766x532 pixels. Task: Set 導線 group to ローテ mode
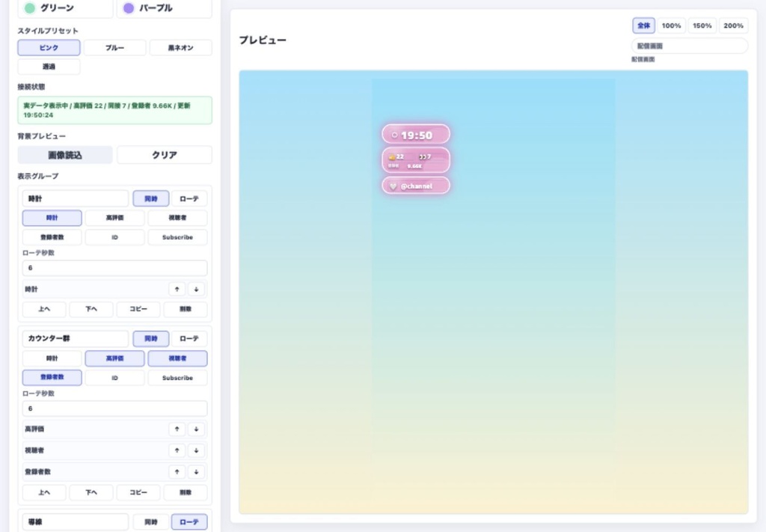click(x=189, y=522)
